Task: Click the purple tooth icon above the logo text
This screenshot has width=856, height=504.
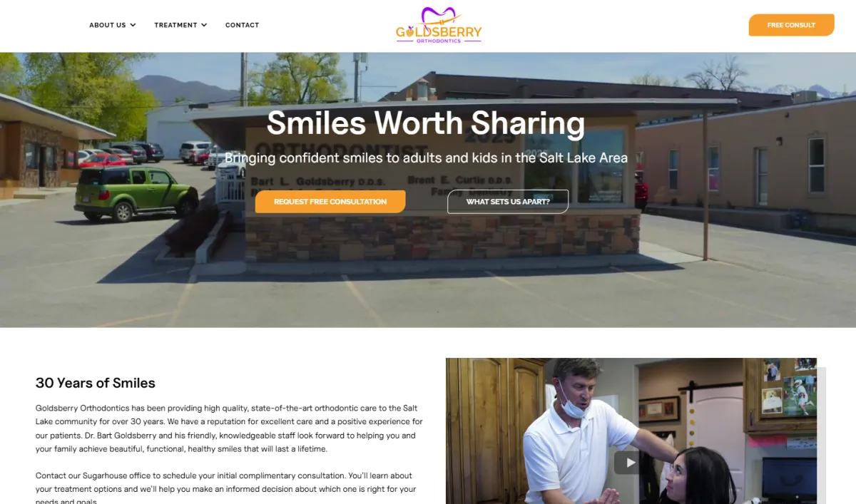Action: pyautogui.click(x=438, y=15)
